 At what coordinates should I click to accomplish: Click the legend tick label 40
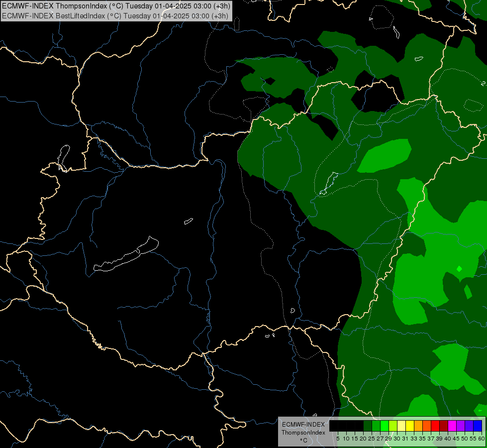click(448, 439)
